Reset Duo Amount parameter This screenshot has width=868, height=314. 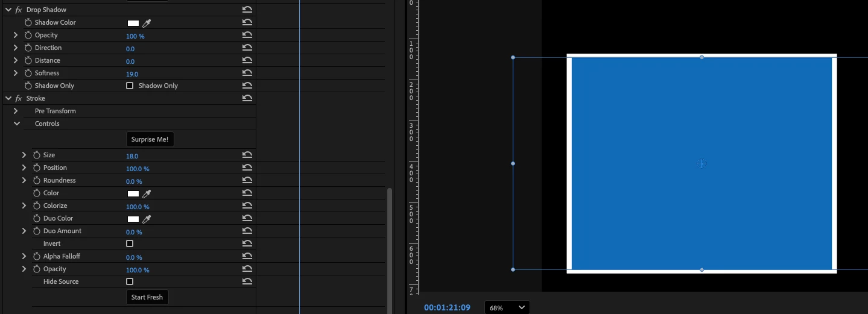pyautogui.click(x=247, y=231)
